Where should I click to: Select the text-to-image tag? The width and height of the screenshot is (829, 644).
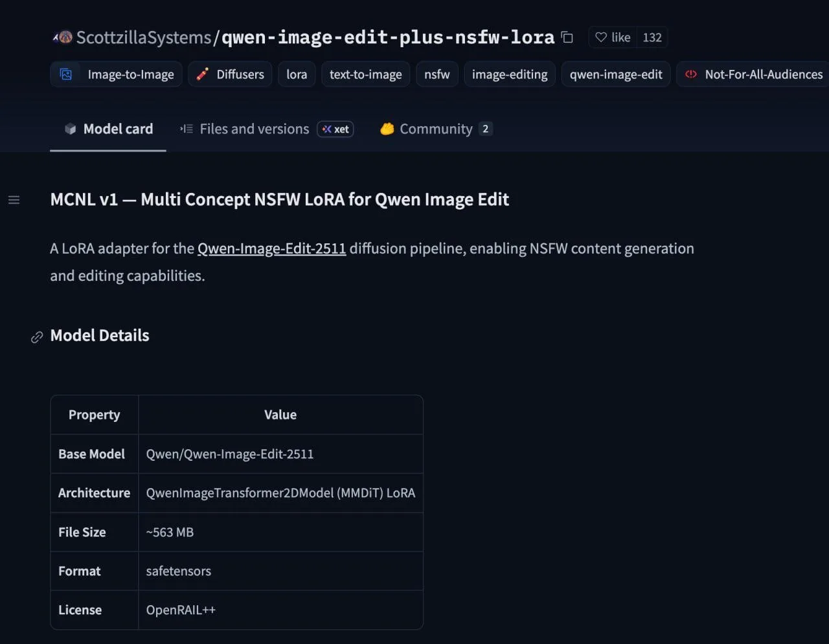366,74
